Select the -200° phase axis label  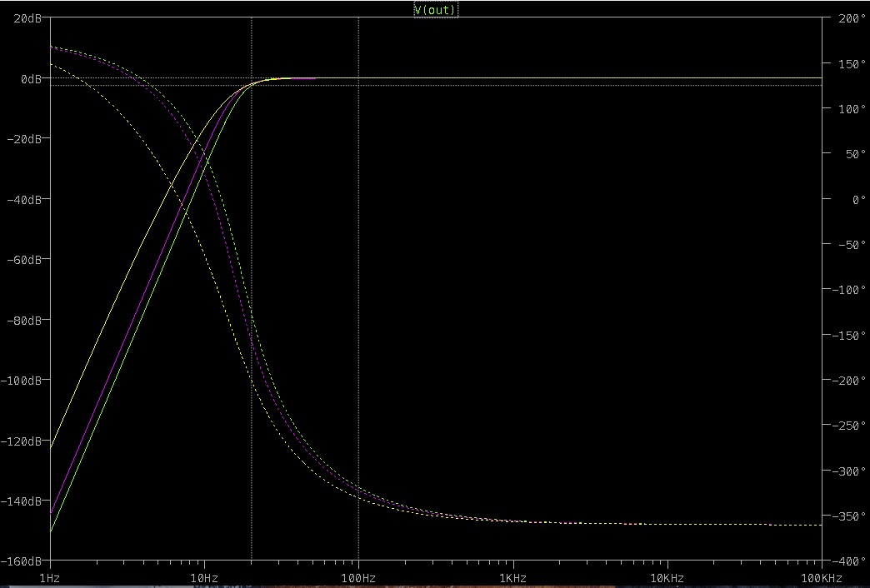point(848,381)
